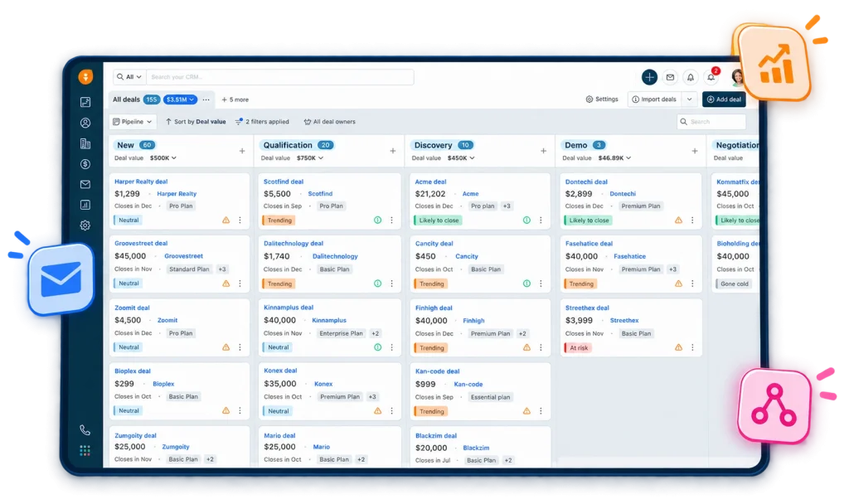Add a deal to the Demo column
The image size is (849, 504).
(x=694, y=151)
